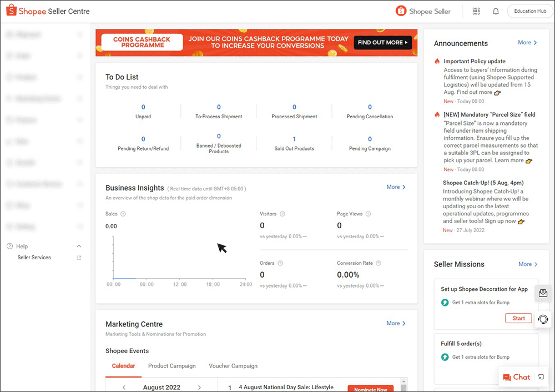Open the app launcher grid icon
The width and height of the screenshot is (555, 392).
pyautogui.click(x=476, y=11)
